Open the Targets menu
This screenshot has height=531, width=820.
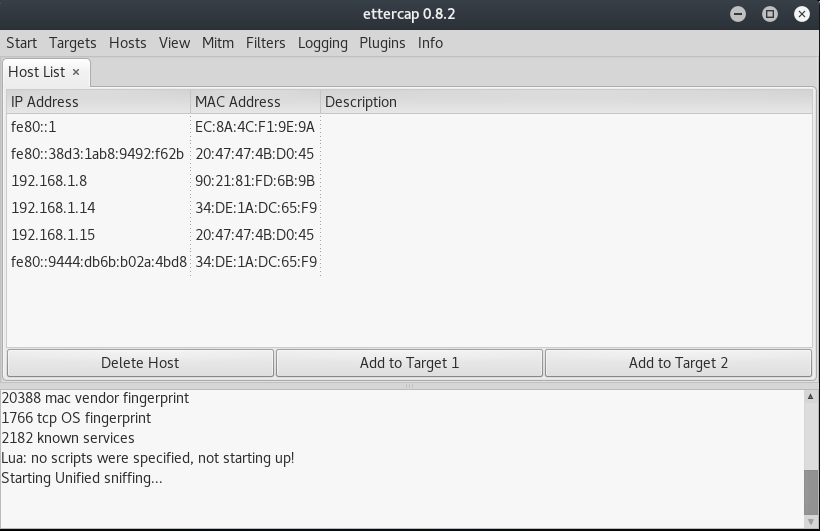[73, 43]
